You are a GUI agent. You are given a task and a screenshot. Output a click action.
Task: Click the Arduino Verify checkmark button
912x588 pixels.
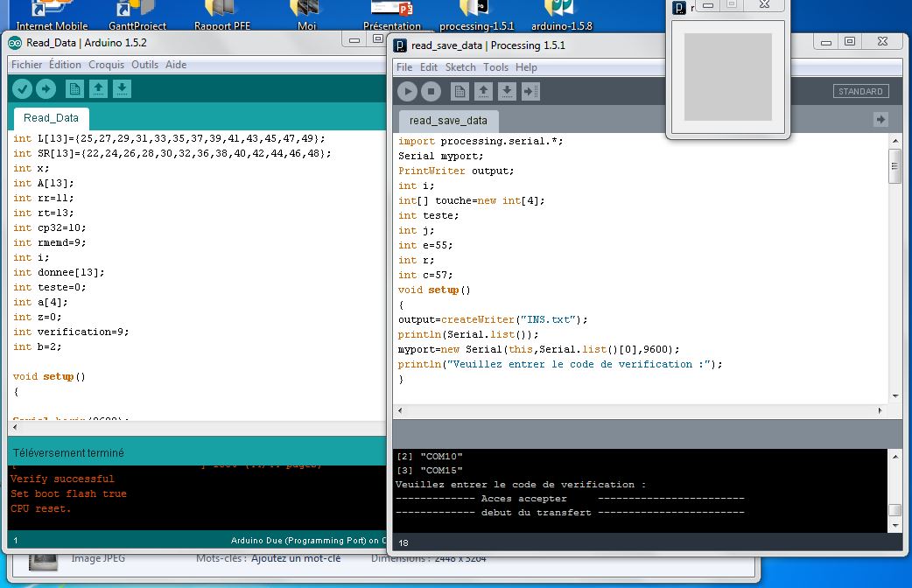[x=22, y=89]
